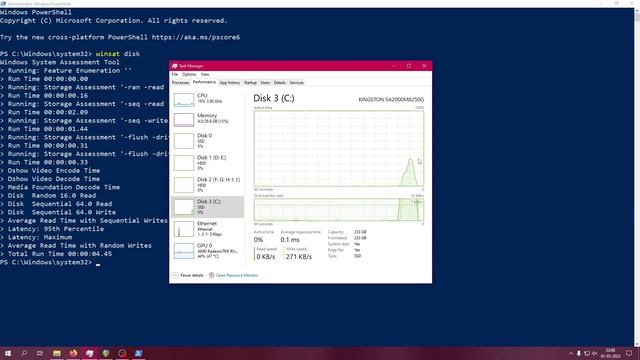Open the Action Center notifications icon
640x360 pixels.
click(629, 353)
